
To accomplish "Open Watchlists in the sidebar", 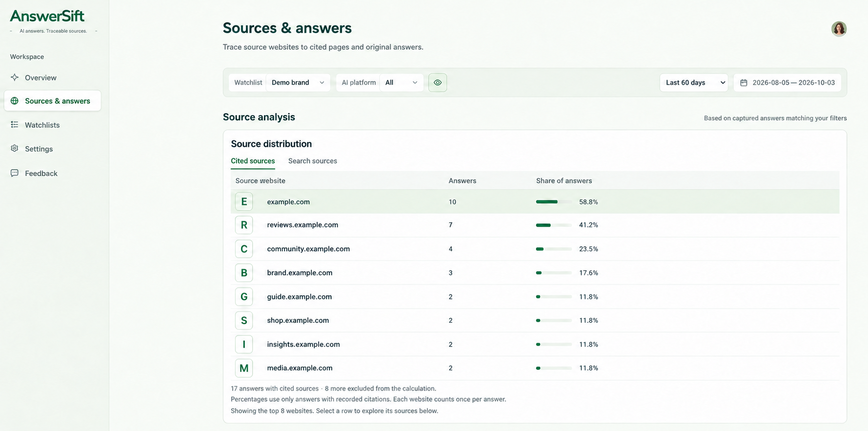I will [42, 125].
